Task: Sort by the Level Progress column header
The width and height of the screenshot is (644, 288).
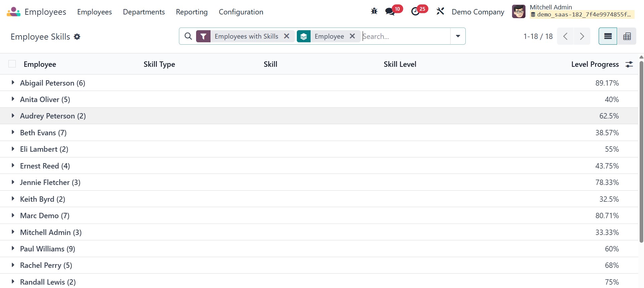Action: pyautogui.click(x=595, y=64)
